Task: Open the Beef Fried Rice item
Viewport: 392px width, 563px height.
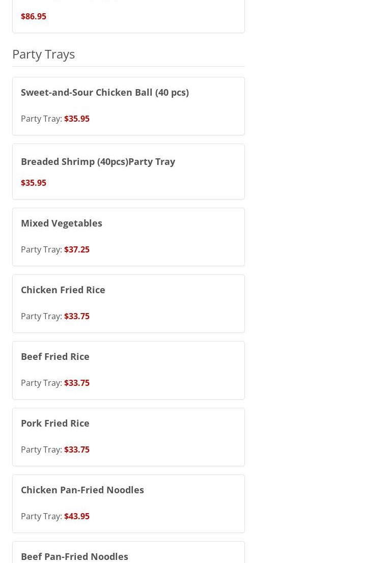Action: point(55,356)
